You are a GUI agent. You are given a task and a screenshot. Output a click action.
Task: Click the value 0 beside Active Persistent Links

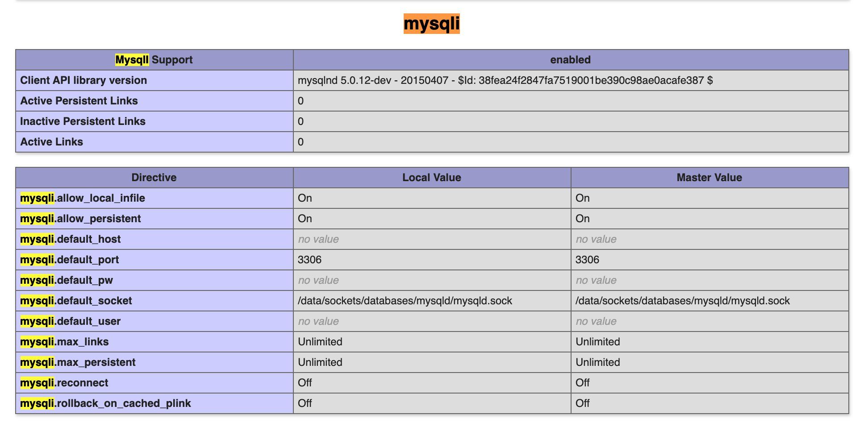point(300,101)
